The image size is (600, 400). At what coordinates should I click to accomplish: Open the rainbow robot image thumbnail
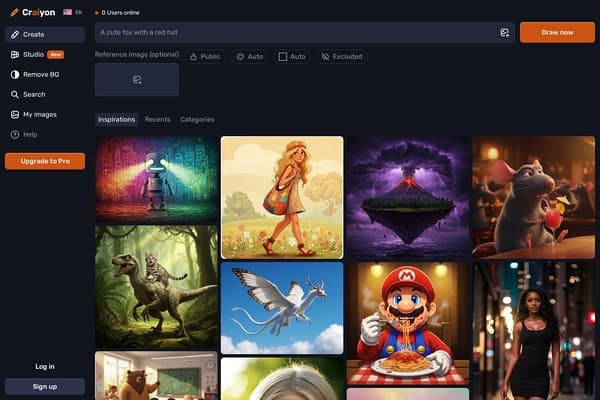[x=156, y=179]
